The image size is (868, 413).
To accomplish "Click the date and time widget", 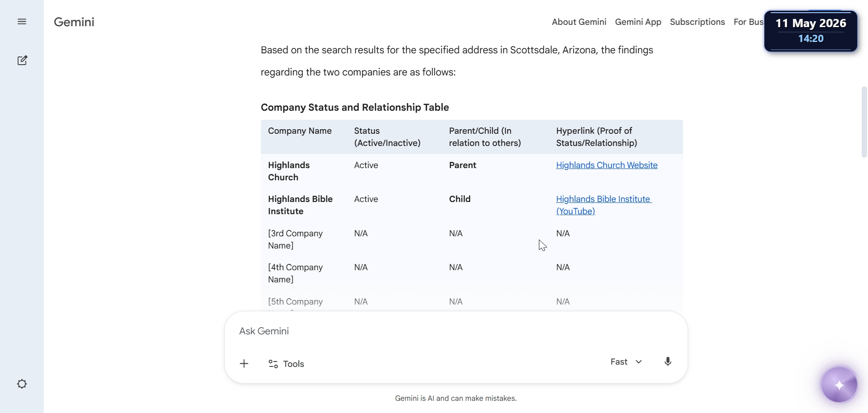I will (x=811, y=31).
